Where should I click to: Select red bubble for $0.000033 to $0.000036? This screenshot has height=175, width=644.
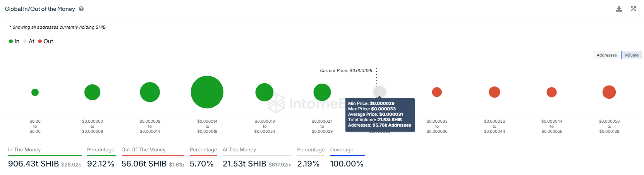(x=437, y=92)
